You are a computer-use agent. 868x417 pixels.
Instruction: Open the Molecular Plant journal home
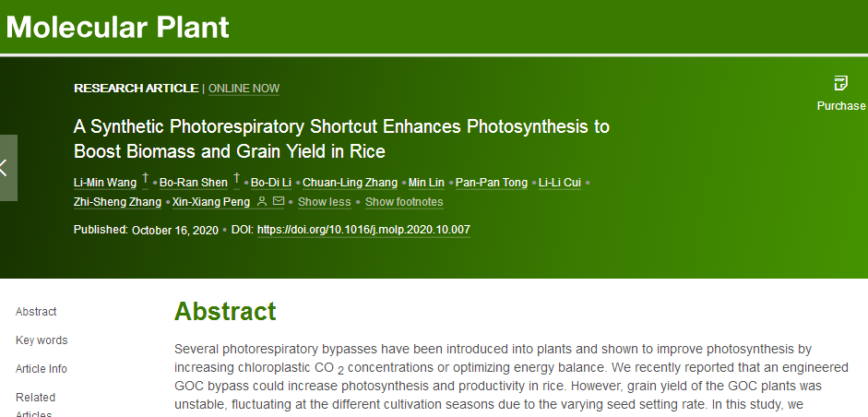(118, 27)
